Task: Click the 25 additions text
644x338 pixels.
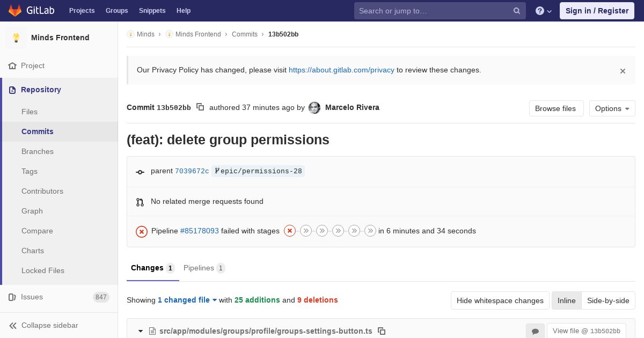Action: [257, 300]
